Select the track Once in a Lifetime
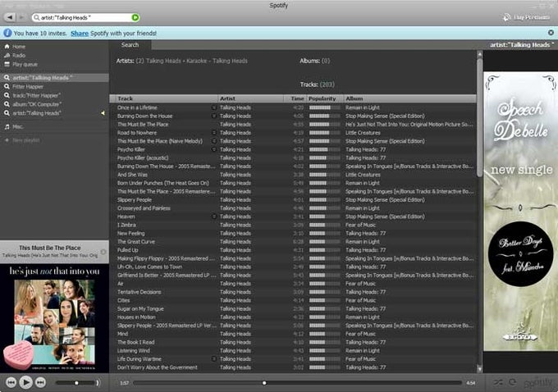 (137, 107)
